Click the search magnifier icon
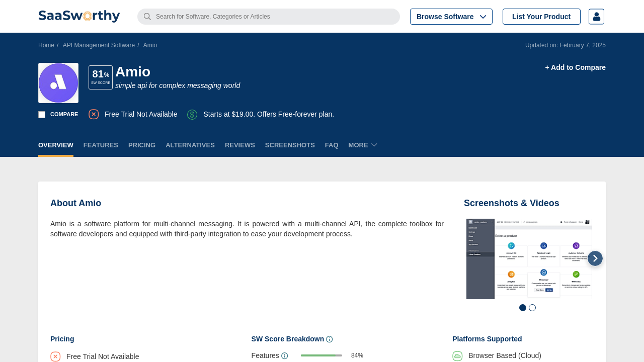The width and height of the screenshot is (644, 362). click(147, 17)
